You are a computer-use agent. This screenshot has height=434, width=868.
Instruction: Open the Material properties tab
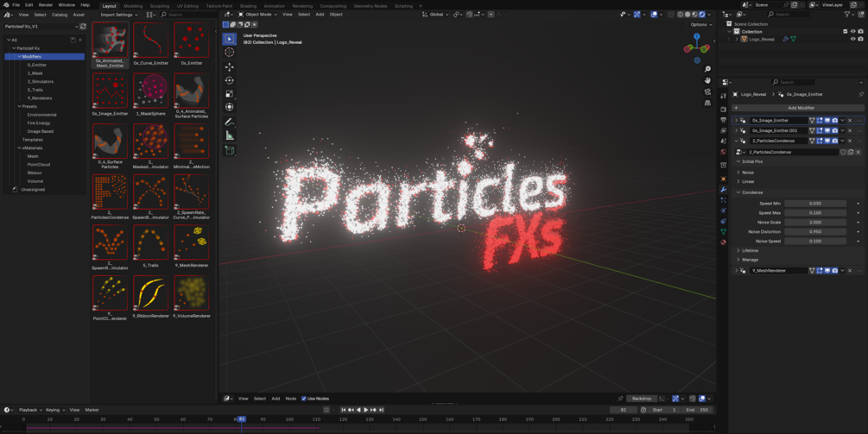(x=724, y=242)
